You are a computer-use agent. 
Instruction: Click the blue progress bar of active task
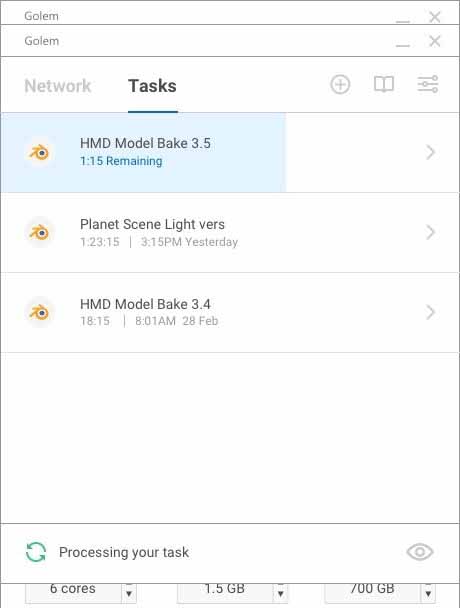(144, 152)
